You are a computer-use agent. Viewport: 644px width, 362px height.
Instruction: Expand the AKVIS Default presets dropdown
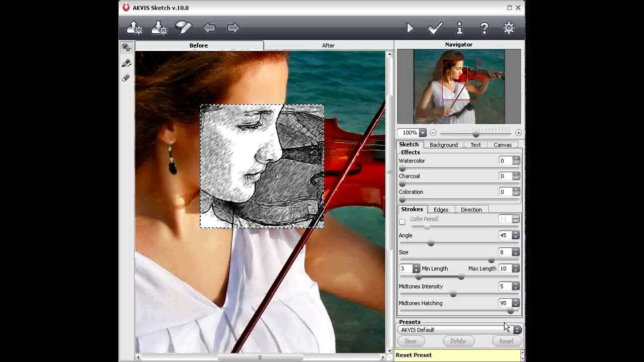click(x=517, y=330)
